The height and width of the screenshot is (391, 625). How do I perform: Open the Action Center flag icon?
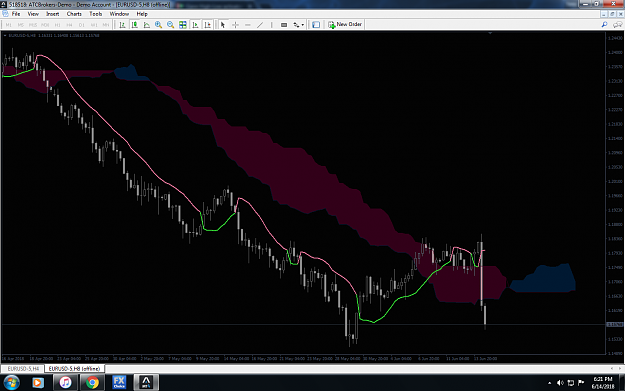(581, 383)
